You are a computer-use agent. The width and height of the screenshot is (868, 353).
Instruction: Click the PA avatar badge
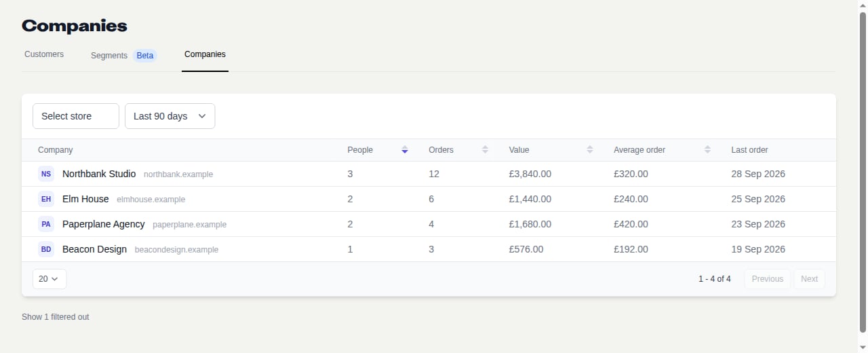point(46,224)
